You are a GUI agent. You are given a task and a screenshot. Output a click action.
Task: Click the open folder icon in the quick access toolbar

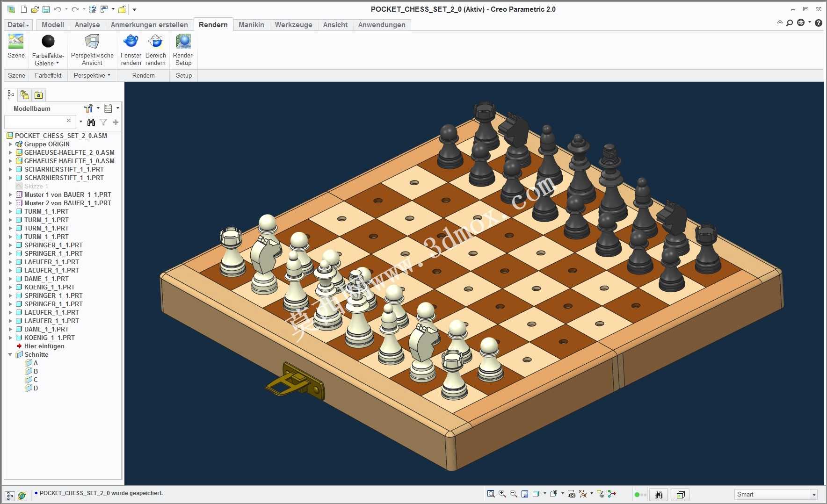tap(35, 9)
